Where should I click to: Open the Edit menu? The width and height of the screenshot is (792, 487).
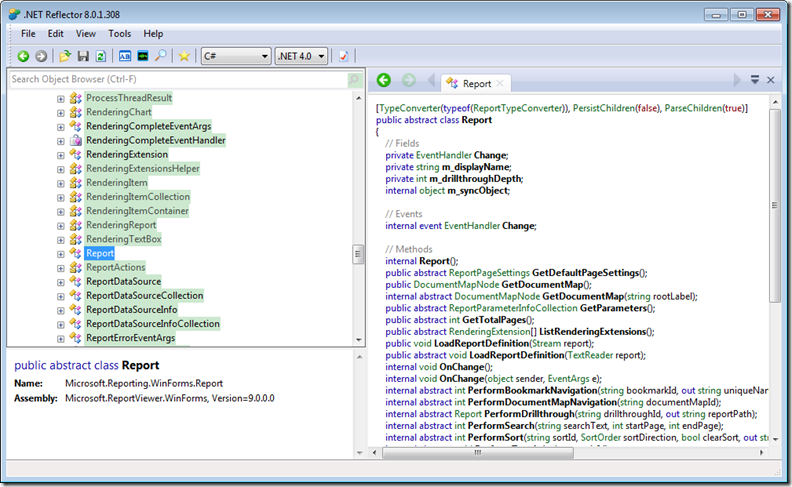(x=56, y=34)
